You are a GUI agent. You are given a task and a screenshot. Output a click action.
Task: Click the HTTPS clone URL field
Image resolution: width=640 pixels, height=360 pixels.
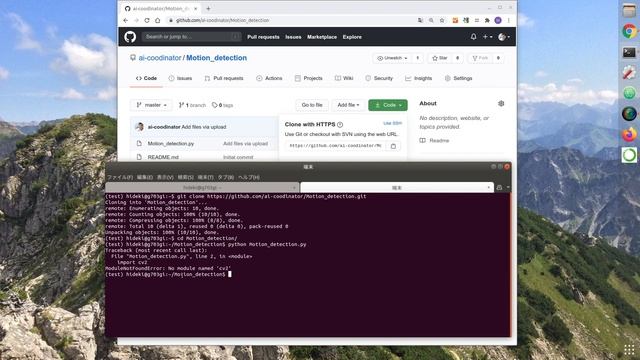[x=336, y=146]
